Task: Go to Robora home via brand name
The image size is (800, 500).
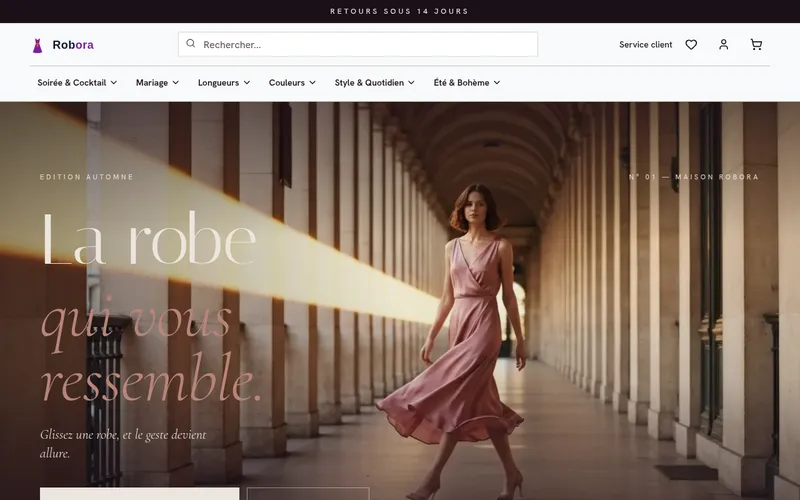Action: (73, 45)
